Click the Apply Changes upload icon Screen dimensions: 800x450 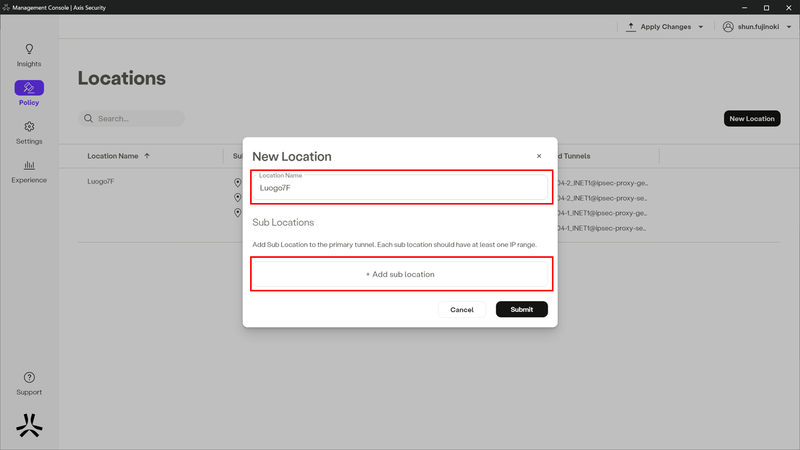point(631,27)
